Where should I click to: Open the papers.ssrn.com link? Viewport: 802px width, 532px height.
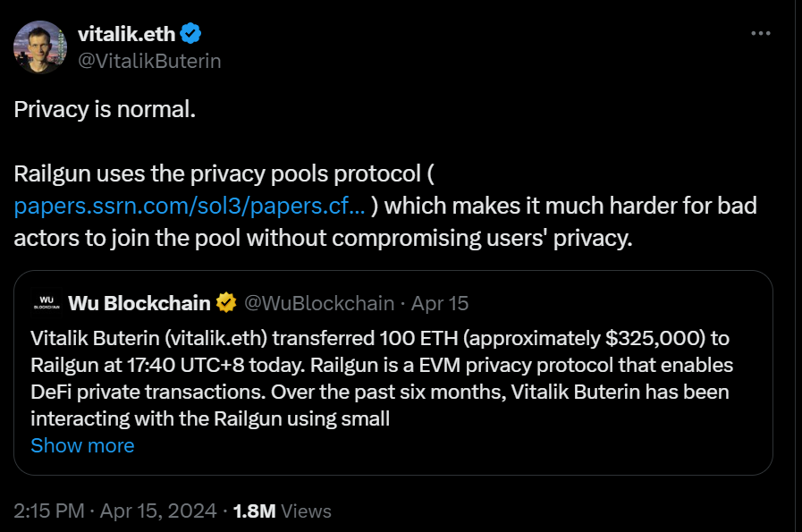pos(190,206)
